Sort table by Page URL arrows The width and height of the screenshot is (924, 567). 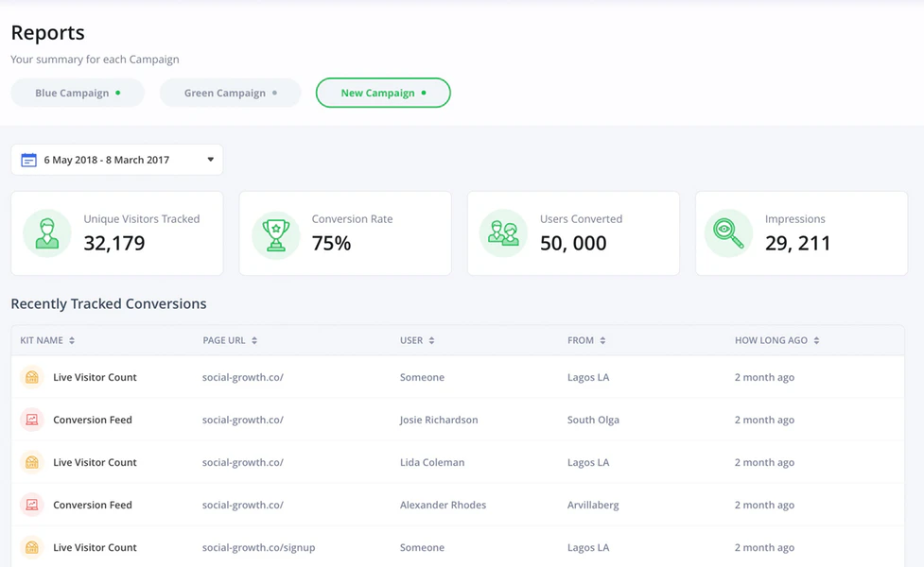click(254, 340)
